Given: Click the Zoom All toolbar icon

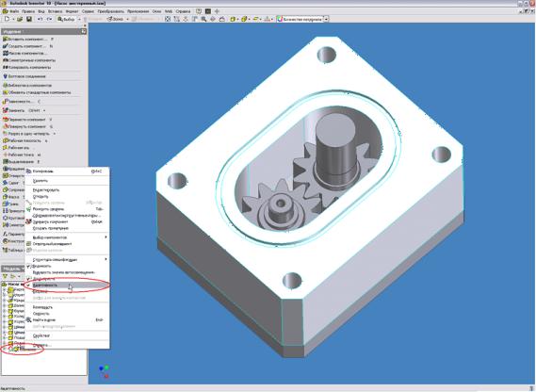Looking at the screenshot, I should pos(168,19).
